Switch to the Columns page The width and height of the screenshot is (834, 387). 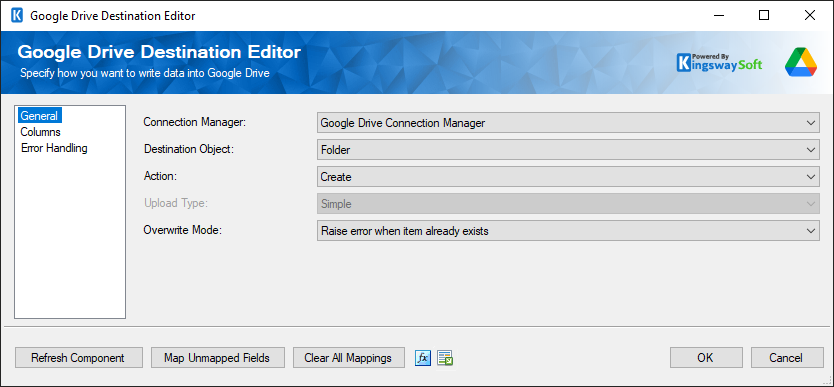point(40,132)
